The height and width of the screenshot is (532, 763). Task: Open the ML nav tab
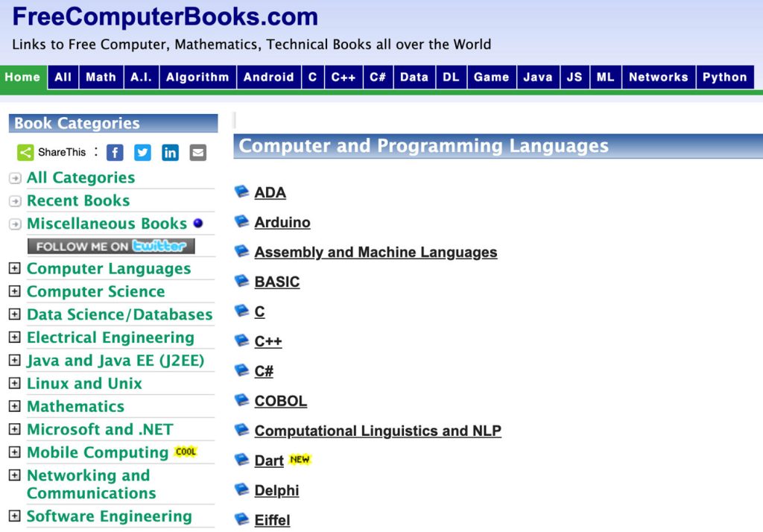[x=605, y=77]
